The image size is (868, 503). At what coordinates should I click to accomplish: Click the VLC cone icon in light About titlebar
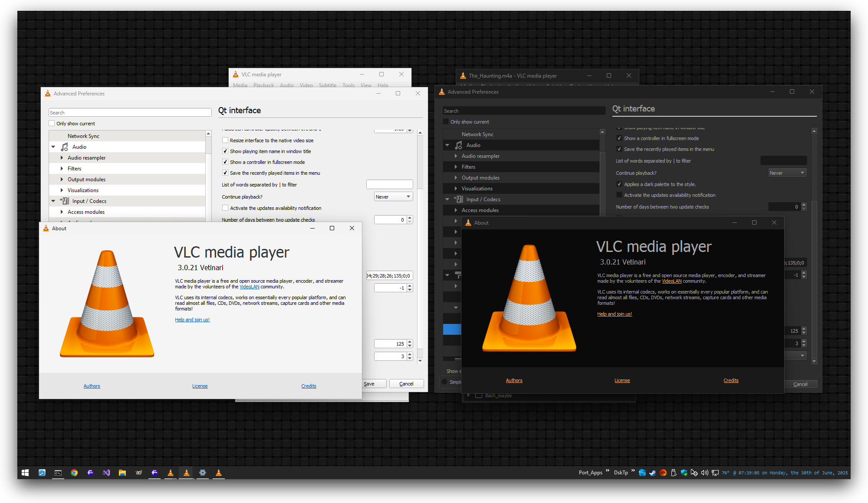tap(46, 229)
